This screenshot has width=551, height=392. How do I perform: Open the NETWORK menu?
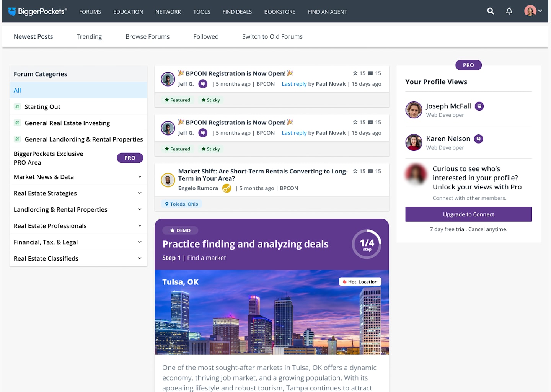[x=168, y=12]
